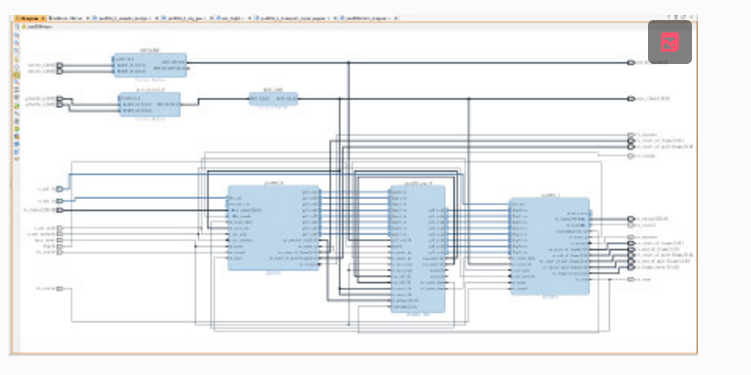The height and width of the screenshot is (375, 751).
Task: Close the Diagram tab with its X
Action: point(43,18)
